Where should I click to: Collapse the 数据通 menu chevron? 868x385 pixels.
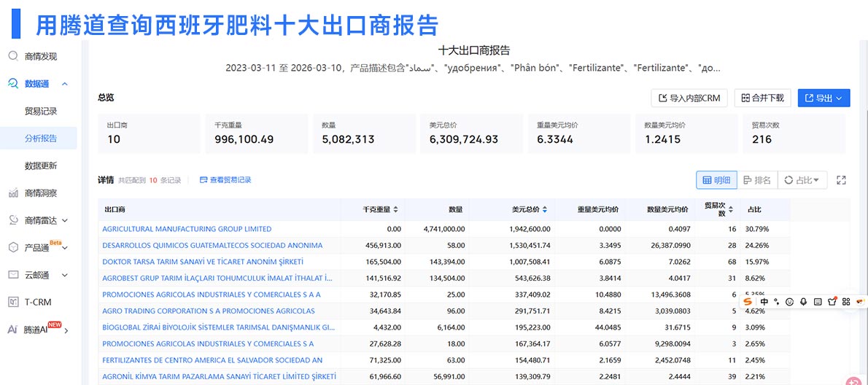(x=65, y=84)
